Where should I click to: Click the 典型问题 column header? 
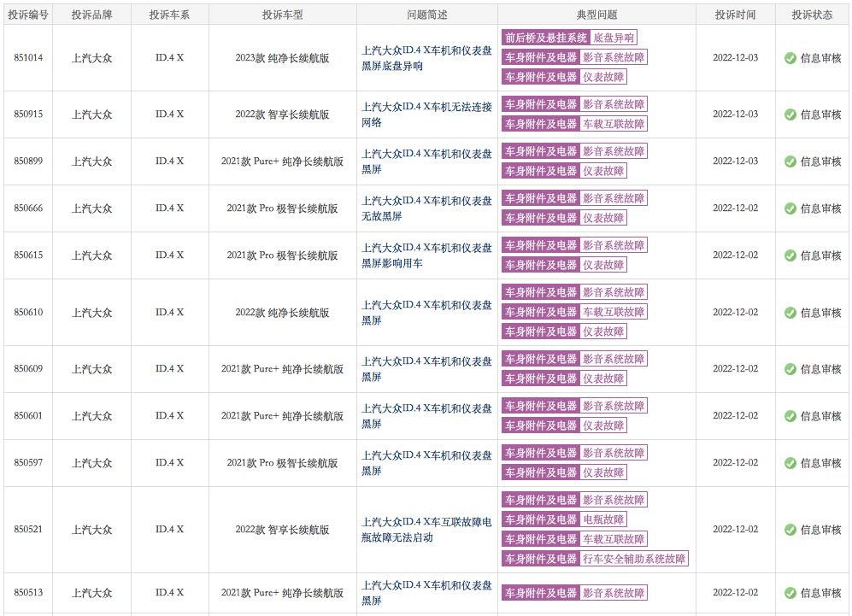[x=596, y=15]
